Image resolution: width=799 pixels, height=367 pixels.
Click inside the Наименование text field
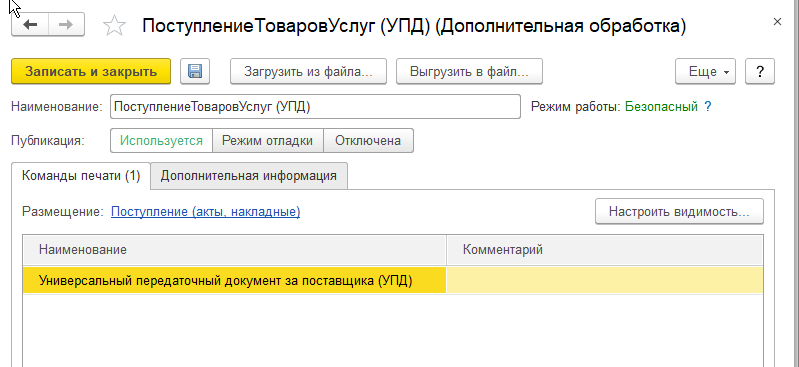(315, 107)
